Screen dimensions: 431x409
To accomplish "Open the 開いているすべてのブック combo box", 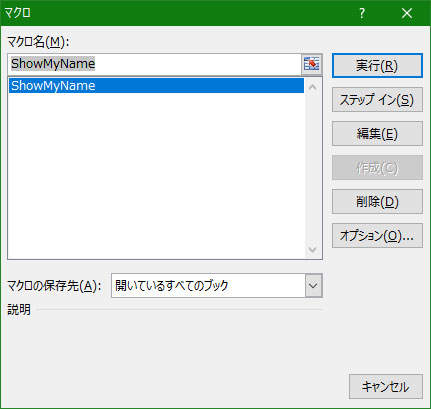I will [217, 286].
